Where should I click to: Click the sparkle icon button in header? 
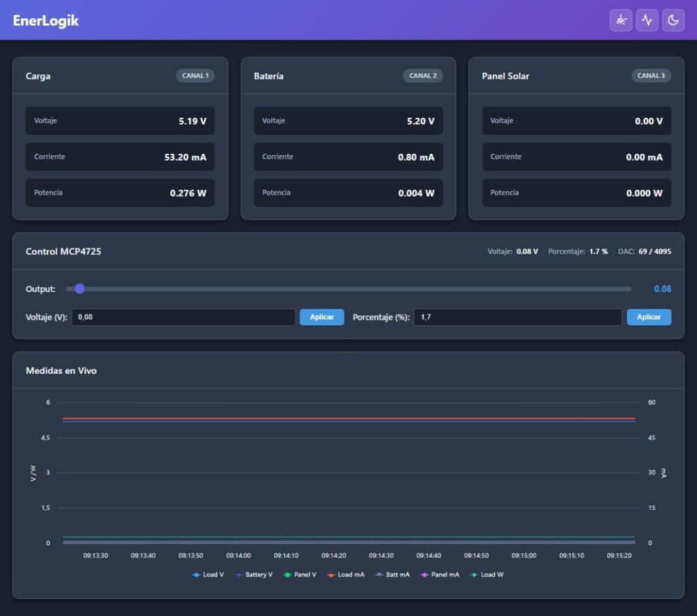pos(621,20)
